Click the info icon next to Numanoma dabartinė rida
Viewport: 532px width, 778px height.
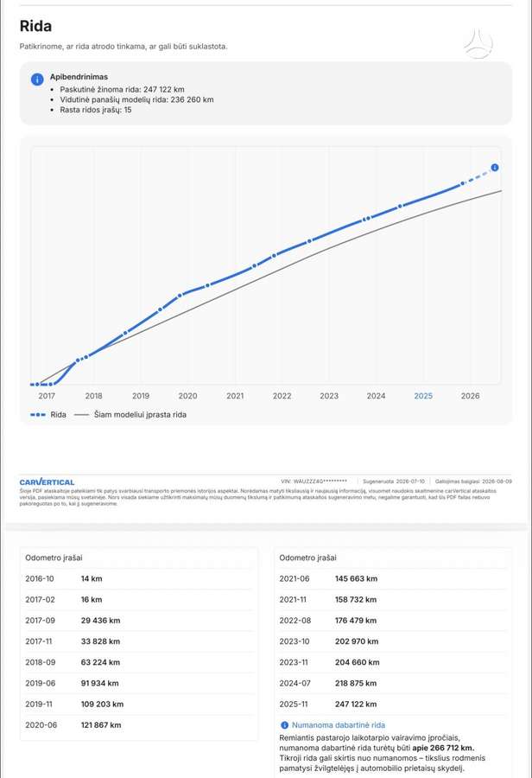284,725
